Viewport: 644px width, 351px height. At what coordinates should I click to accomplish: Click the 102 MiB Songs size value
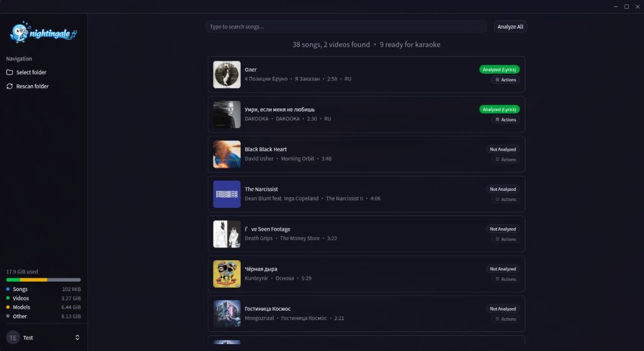coord(71,289)
